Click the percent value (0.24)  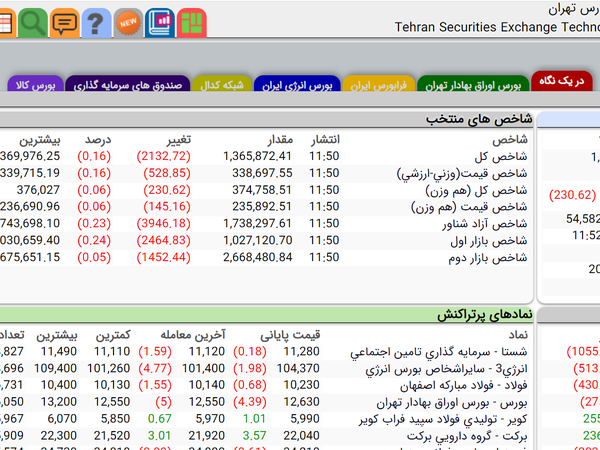tap(94, 240)
